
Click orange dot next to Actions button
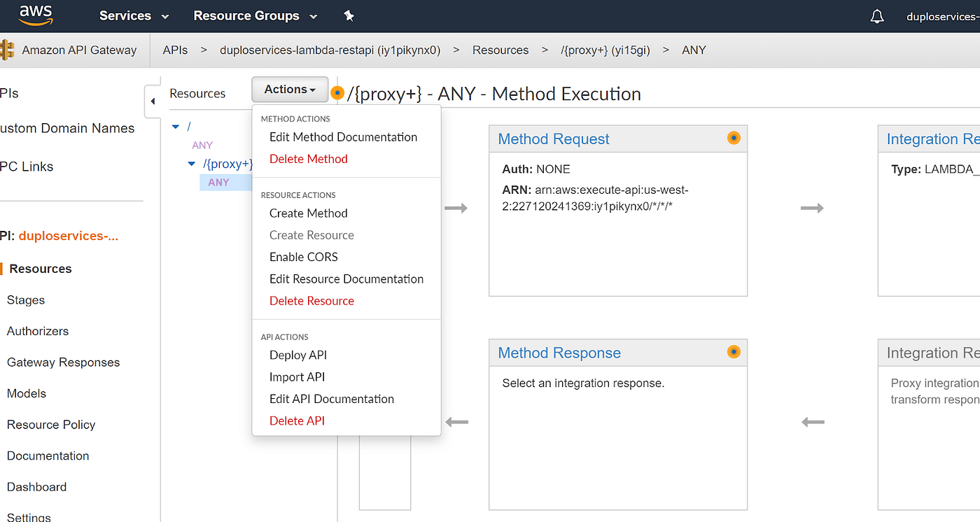pyautogui.click(x=337, y=93)
